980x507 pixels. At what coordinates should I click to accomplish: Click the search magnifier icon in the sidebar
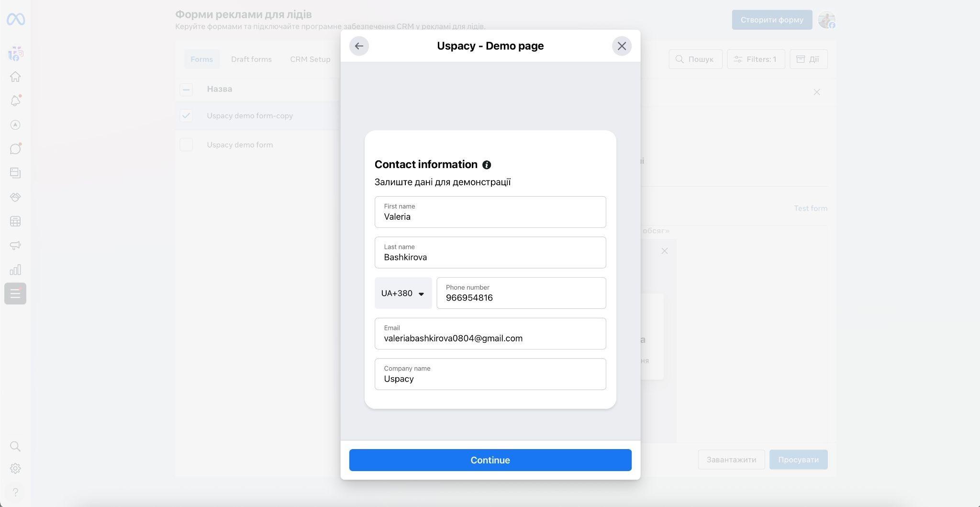[15, 446]
